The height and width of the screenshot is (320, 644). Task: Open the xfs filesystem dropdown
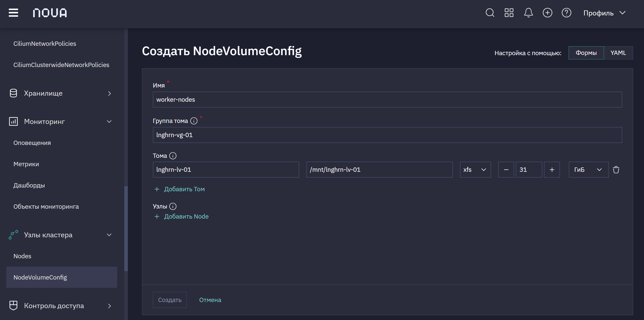pos(475,170)
